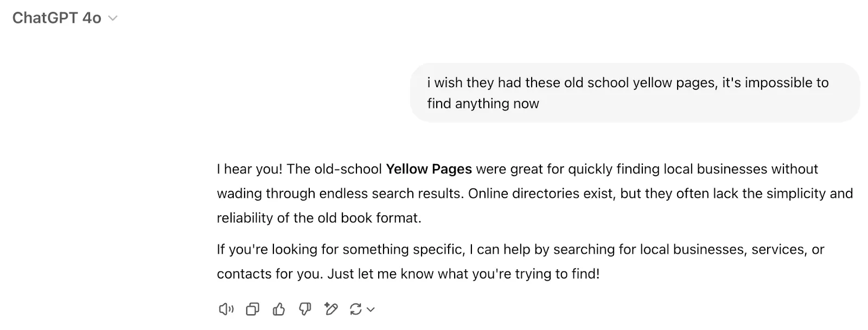
Task: Read the response aloud with speaker icon
Action: pyautogui.click(x=226, y=309)
